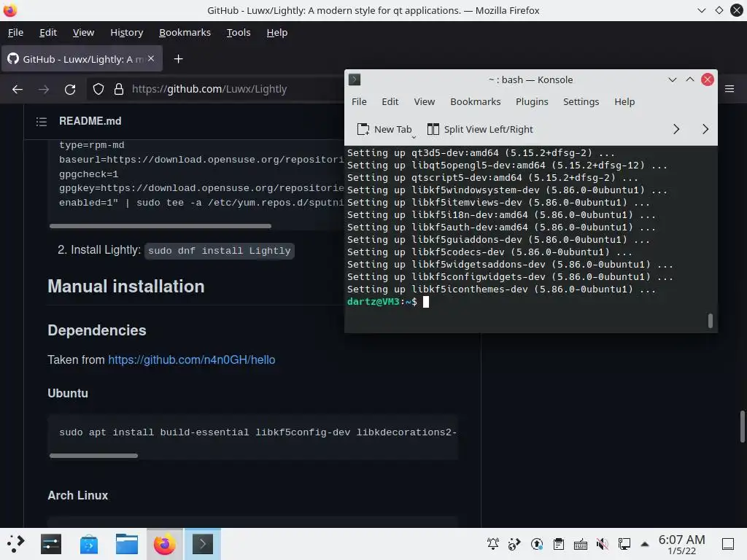Click New Tab in Konsole toolbar
The image size is (747, 560).
pos(384,129)
